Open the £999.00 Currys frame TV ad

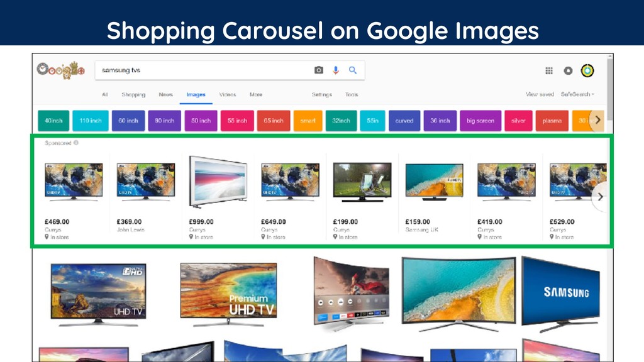point(218,197)
